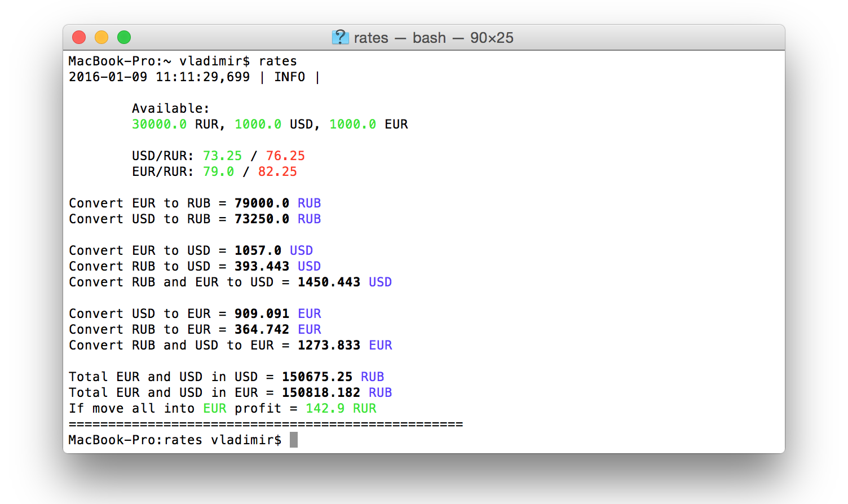Click the bold value '909.091'

click(x=262, y=313)
